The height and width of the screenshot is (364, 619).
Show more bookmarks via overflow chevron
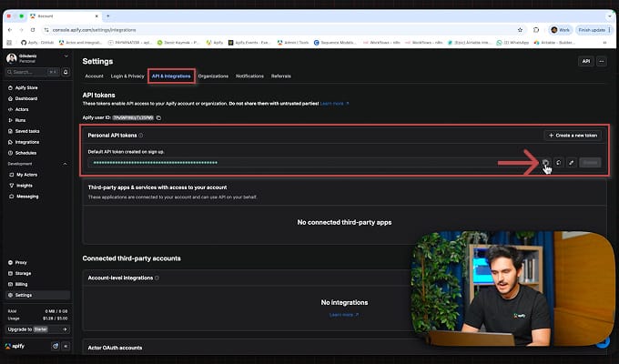[x=604, y=42]
